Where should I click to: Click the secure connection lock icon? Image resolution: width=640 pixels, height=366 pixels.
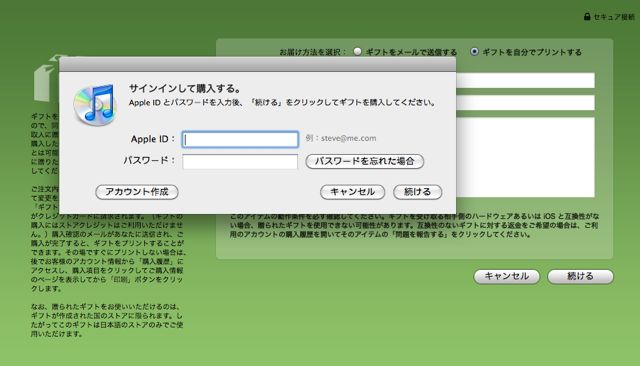point(587,17)
